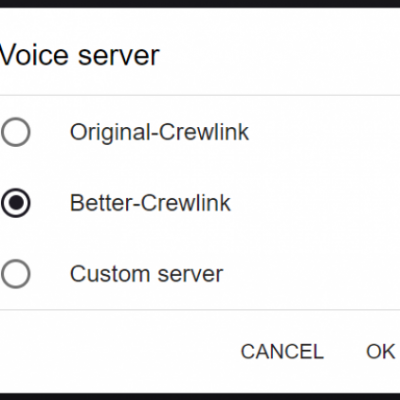
Task: Confirm the voice server selection with OK
Action: point(380,351)
